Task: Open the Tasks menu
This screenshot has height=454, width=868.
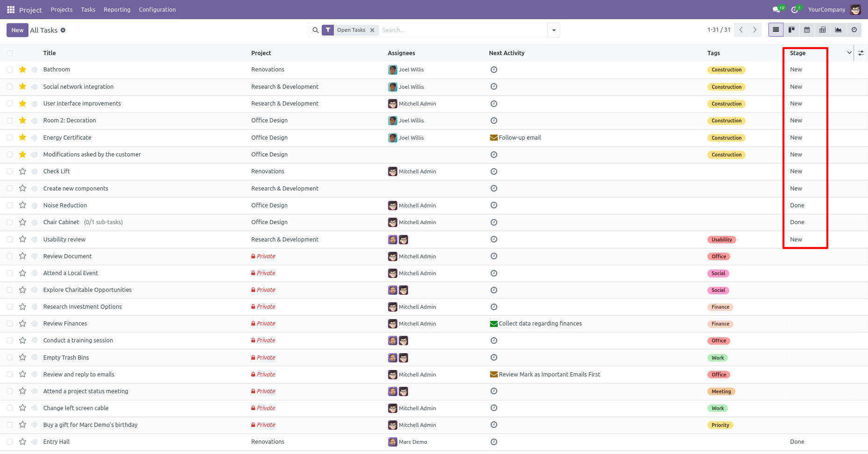Action: (88, 9)
